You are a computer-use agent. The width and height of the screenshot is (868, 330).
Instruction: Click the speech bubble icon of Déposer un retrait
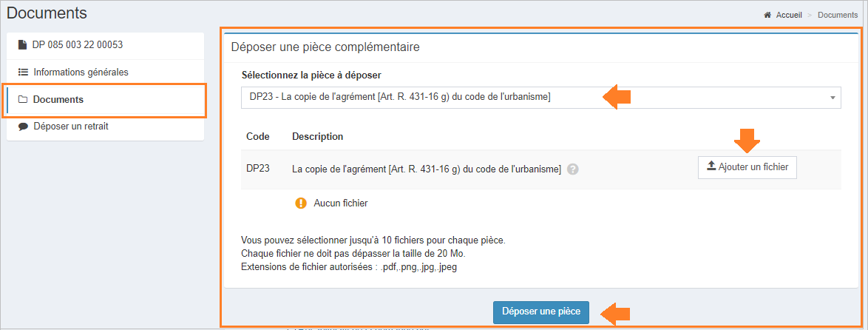click(x=23, y=127)
